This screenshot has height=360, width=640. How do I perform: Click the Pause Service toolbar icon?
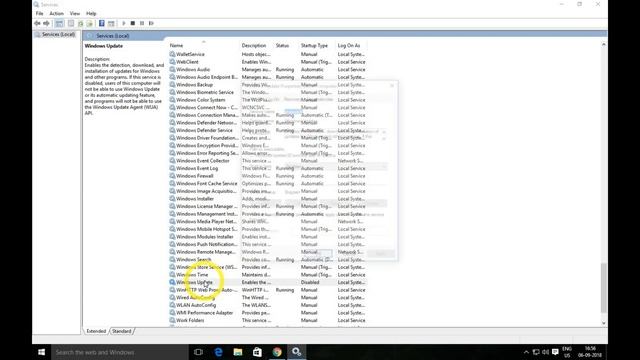[142, 23]
